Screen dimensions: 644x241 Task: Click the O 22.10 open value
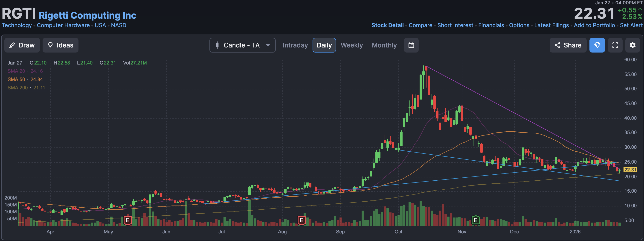[38, 63]
